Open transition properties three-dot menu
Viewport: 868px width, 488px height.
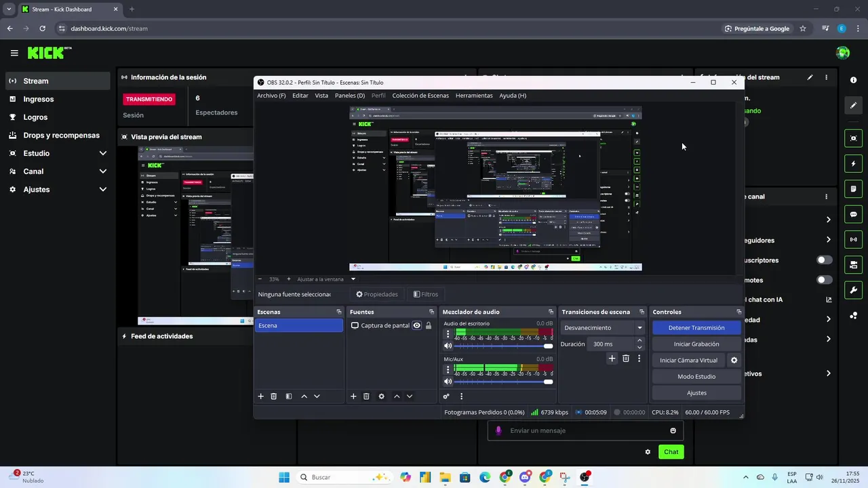tap(639, 359)
